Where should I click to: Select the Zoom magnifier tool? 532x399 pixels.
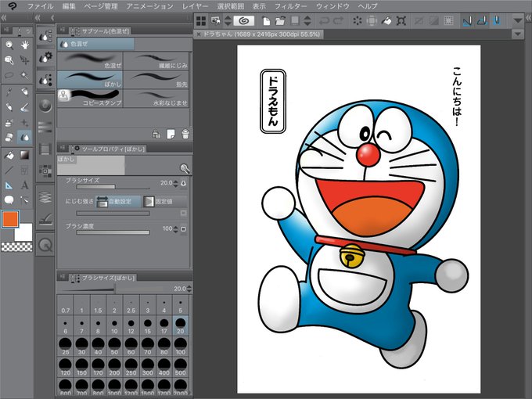point(9,45)
